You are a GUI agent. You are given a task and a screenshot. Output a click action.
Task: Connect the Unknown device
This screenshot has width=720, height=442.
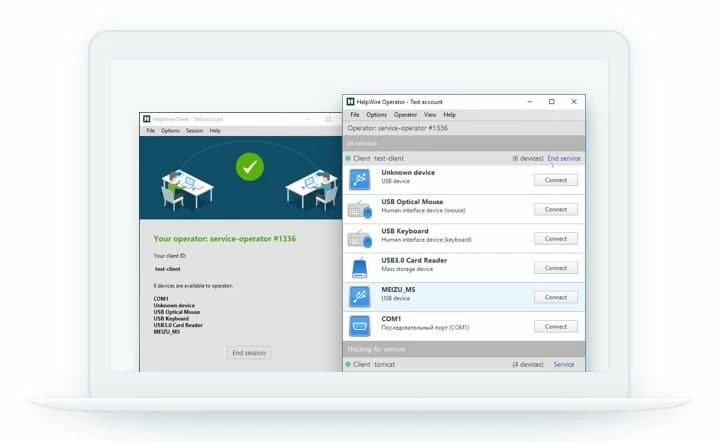point(556,180)
